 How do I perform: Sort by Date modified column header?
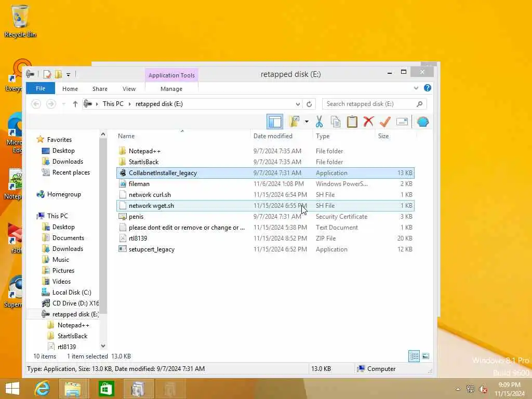(x=273, y=136)
